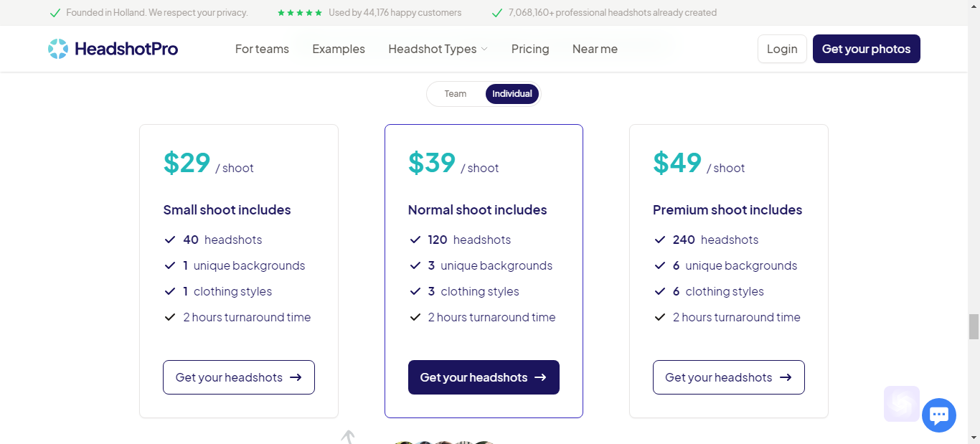Get headshots for the $39 Normal shoot
Viewport: 980px width, 444px height.
pos(484,377)
